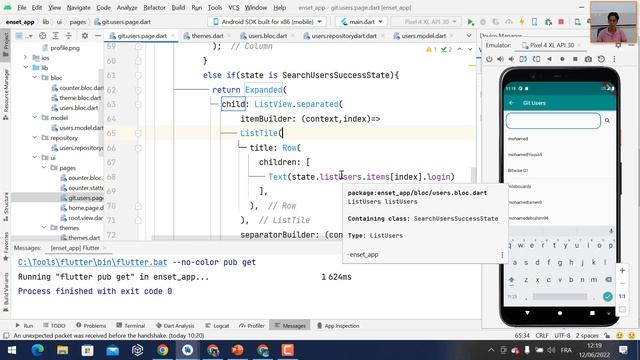This screenshot has width=640, height=360.
Task: Hide the Project tool window
Action: point(97,36)
